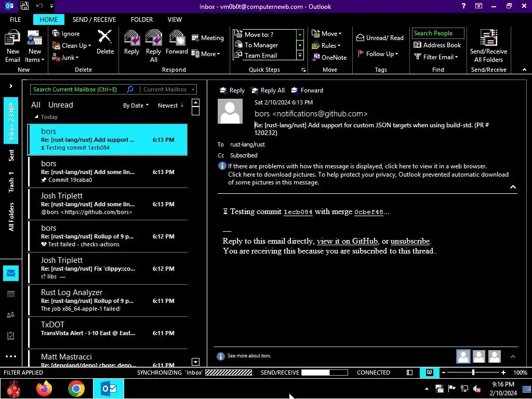Switch to the FOLDER tab
Screen dimensions: 532x399
(x=142, y=19)
